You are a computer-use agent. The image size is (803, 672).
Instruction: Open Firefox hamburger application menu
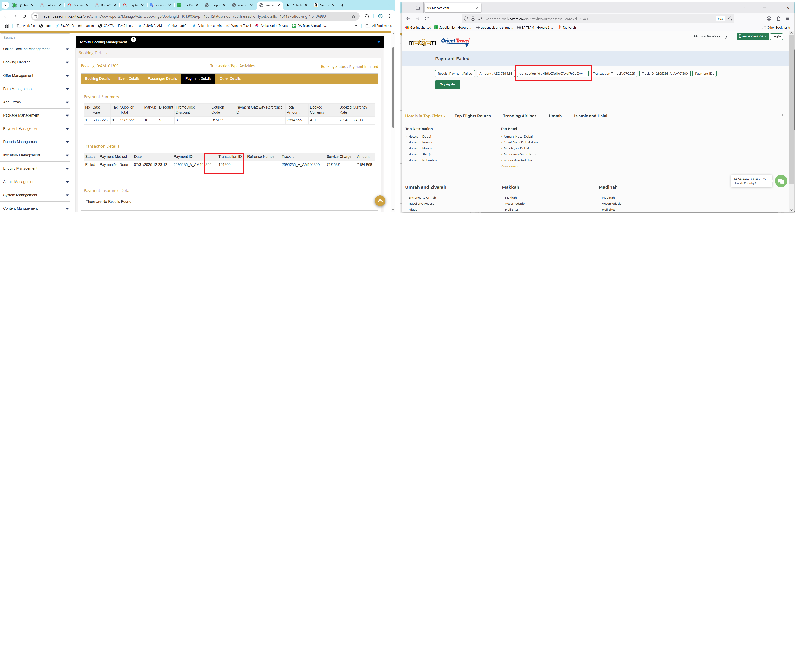pos(787,19)
